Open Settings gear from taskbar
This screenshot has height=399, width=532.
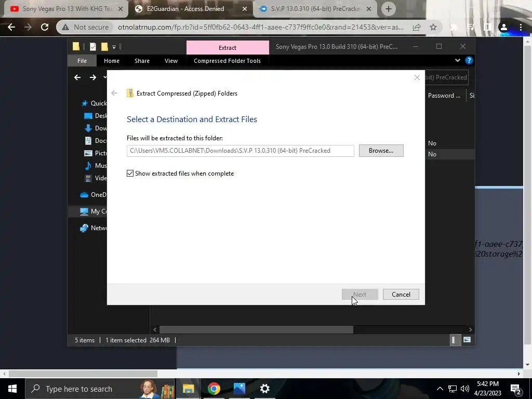click(264, 389)
